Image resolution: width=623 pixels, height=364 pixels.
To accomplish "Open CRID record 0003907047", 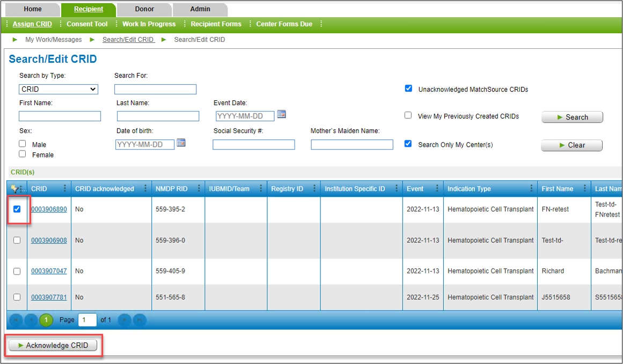I will (x=49, y=271).
